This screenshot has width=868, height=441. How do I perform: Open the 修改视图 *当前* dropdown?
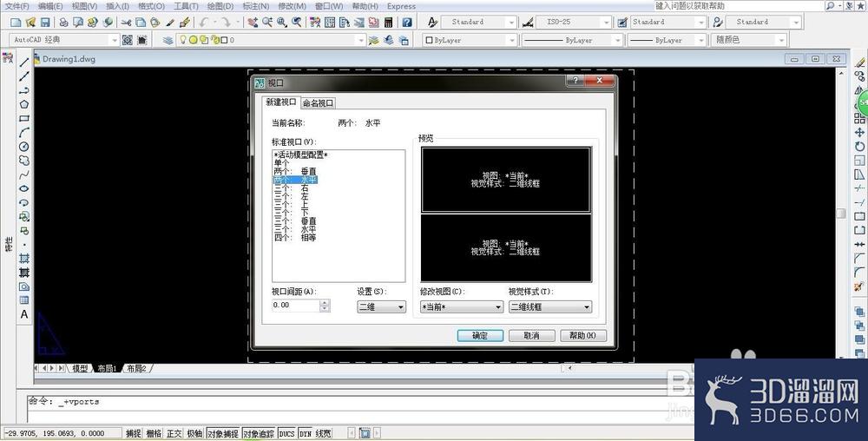[x=461, y=306]
